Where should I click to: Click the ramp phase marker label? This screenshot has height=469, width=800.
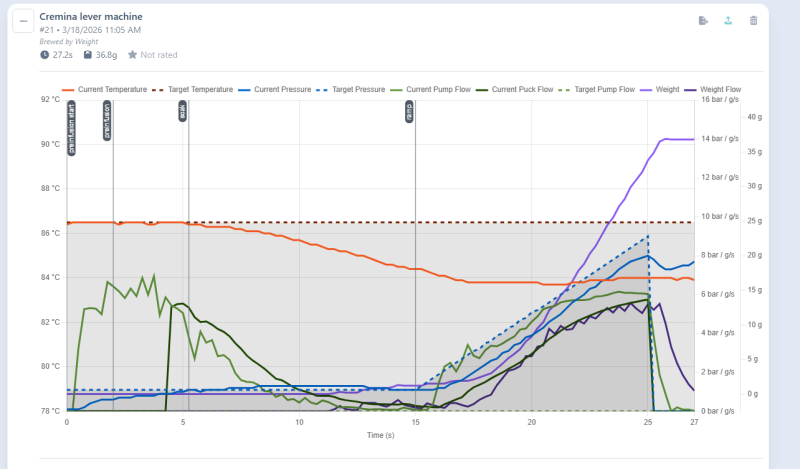[x=409, y=111]
